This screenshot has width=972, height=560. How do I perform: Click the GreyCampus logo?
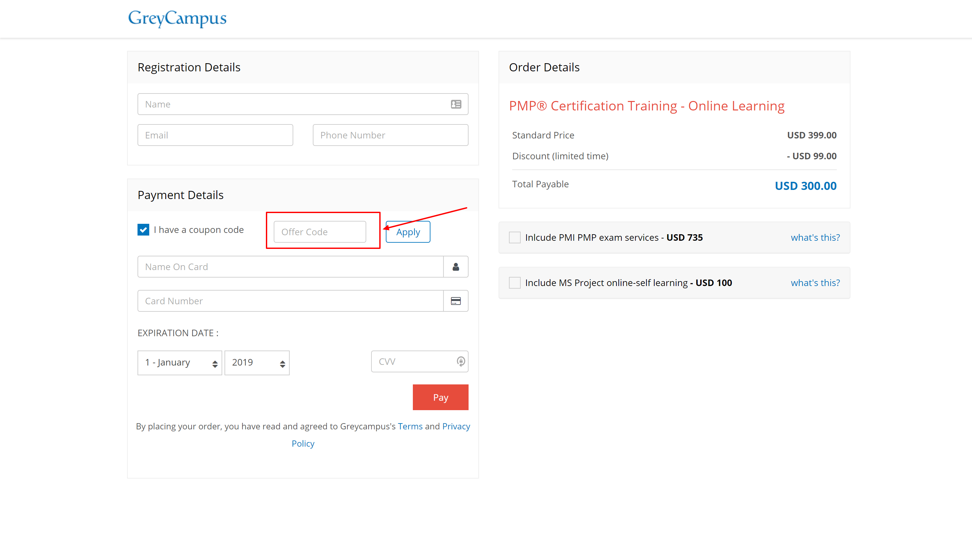(177, 19)
